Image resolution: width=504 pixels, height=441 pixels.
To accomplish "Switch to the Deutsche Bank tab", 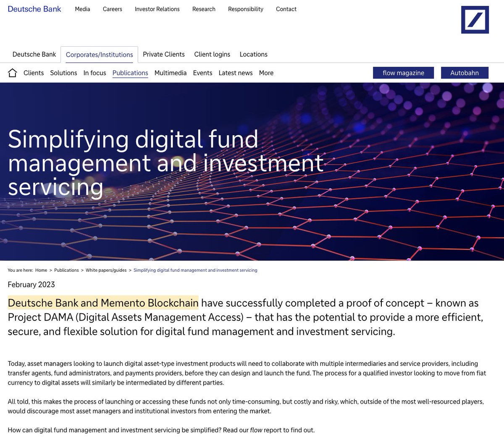I will 34,54.
